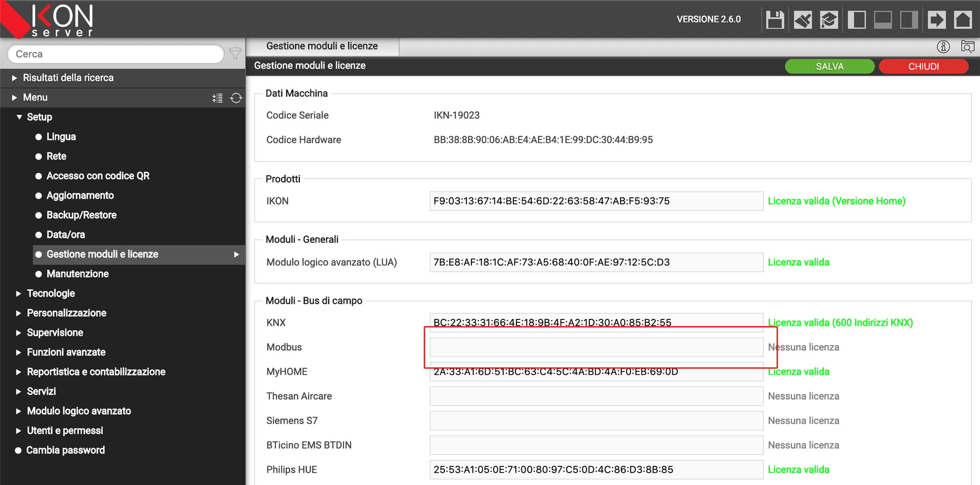Click the folder search icon

tap(967, 47)
